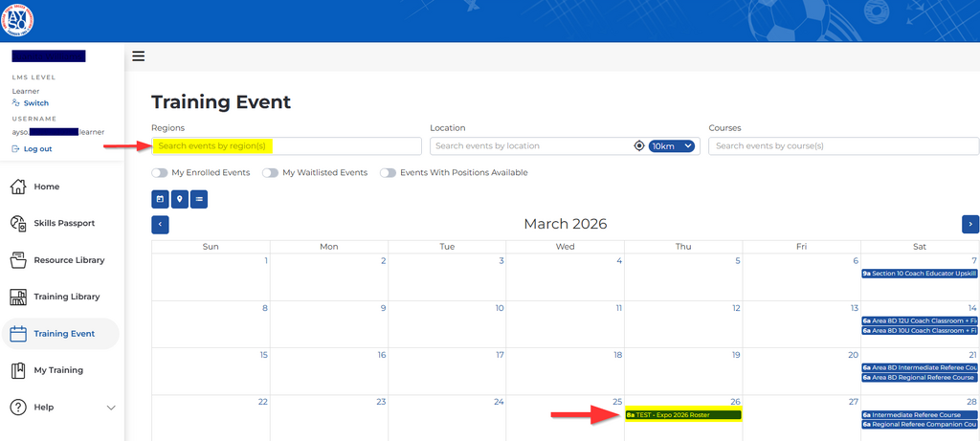Toggle My Enrolled Events switch

pos(160,173)
